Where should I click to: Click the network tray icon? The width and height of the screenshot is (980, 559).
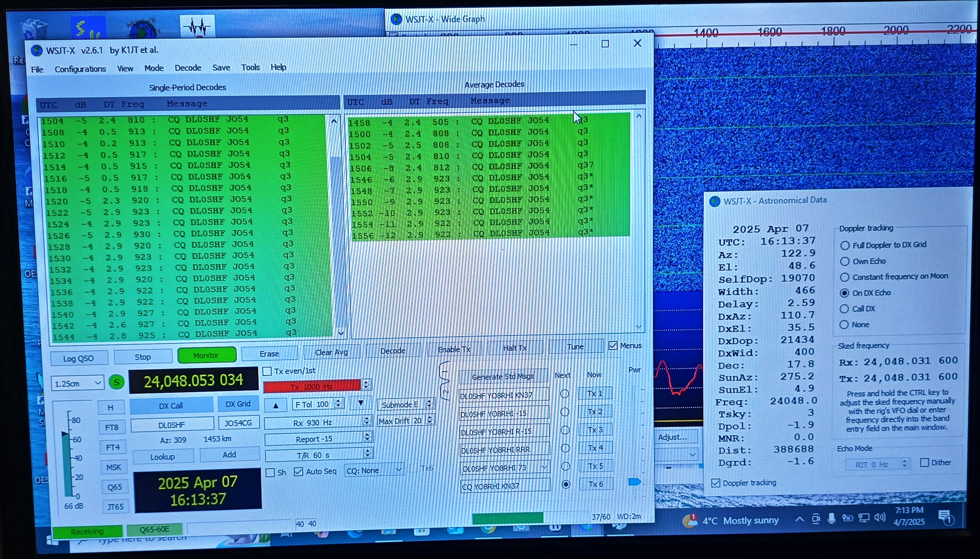[863, 518]
